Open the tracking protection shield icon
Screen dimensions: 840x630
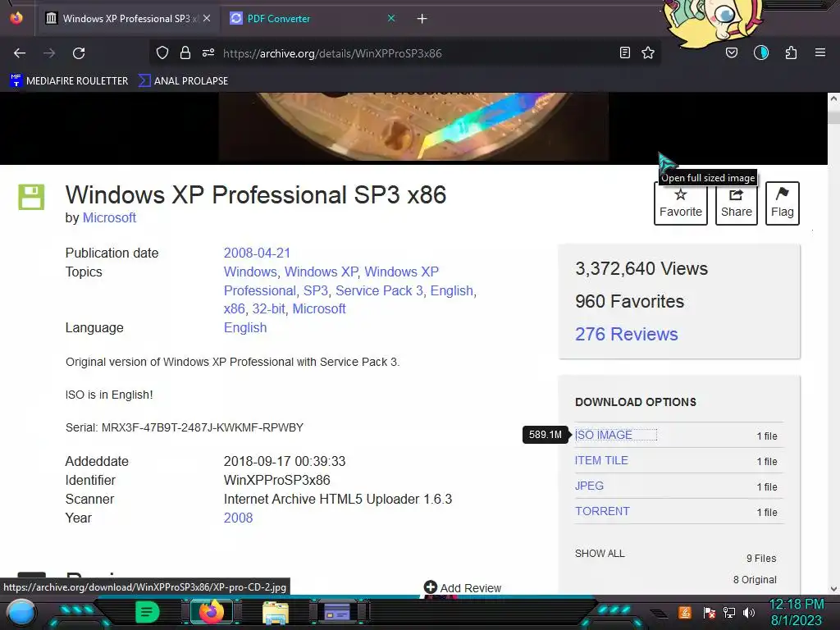coord(162,53)
